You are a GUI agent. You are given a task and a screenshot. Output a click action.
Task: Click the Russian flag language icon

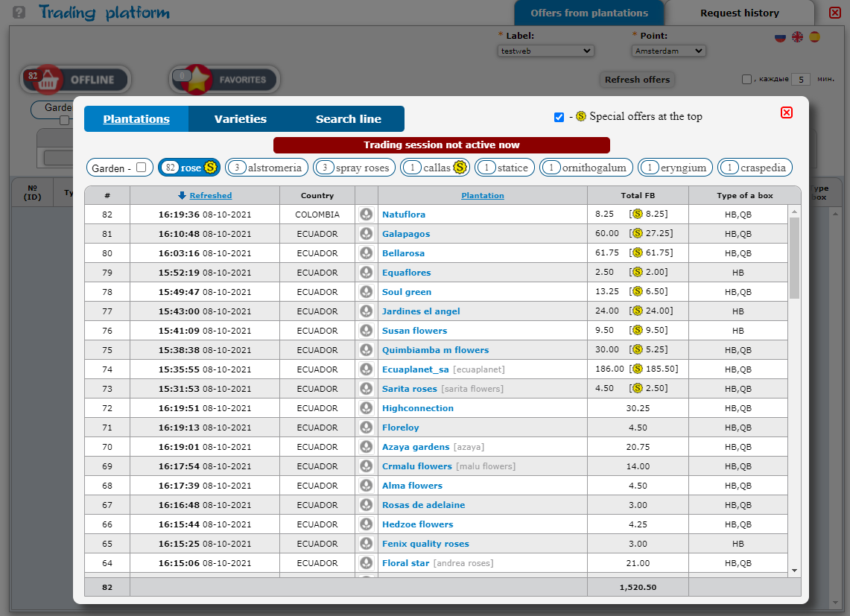pos(780,36)
